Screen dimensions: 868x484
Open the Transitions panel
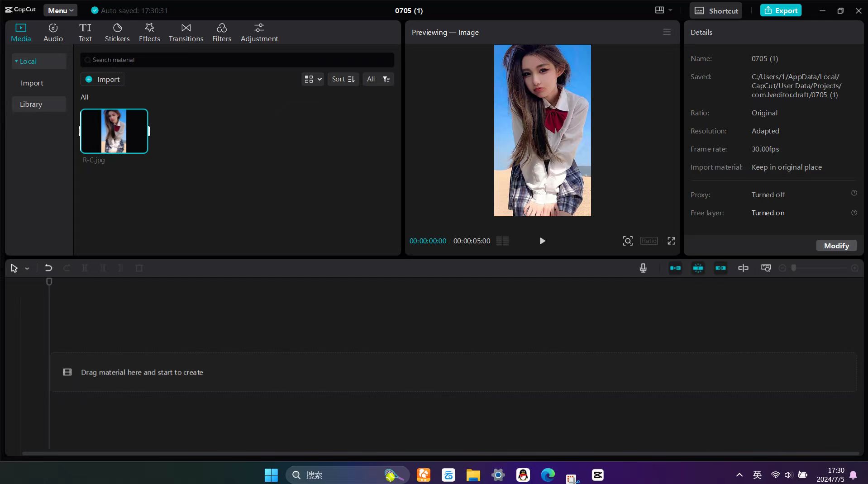[x=186, y=33]
